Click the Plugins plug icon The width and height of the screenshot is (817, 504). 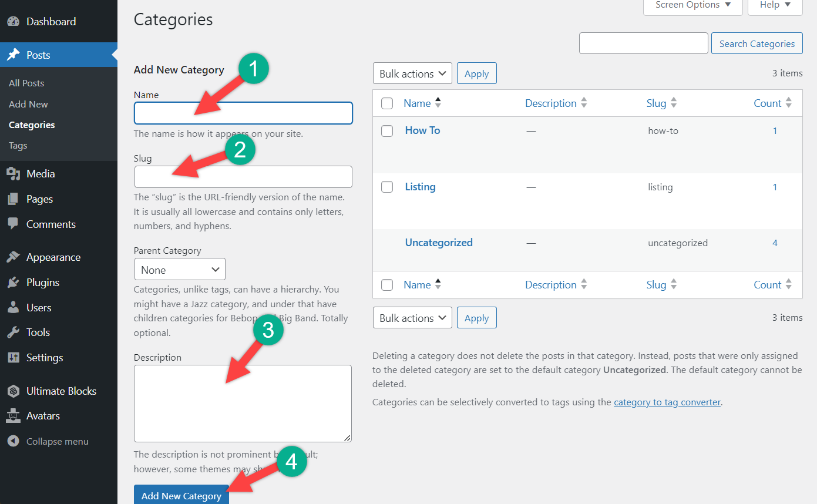coord(13,283)
